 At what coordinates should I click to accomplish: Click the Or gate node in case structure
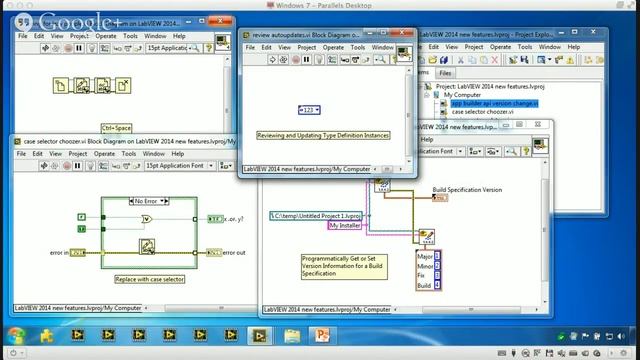click(147, 219)
